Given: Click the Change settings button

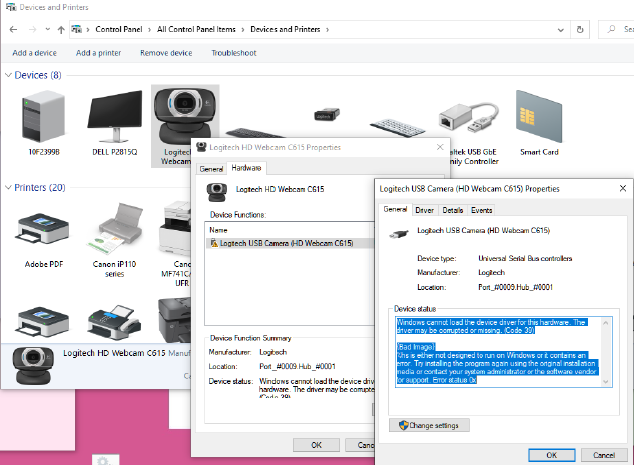Looking at the screenshot, I should pyautogui.click(x=429, y=425).
